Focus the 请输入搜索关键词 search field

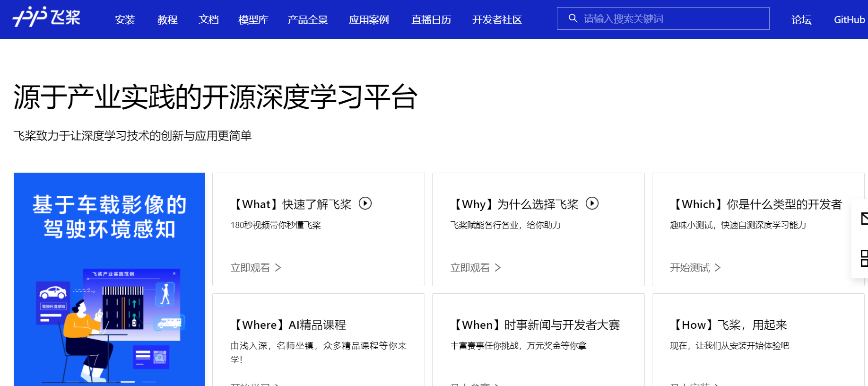[663, 18]
